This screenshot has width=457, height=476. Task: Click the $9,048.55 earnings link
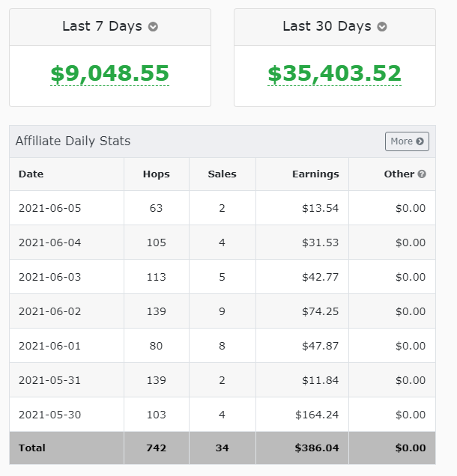110,74
